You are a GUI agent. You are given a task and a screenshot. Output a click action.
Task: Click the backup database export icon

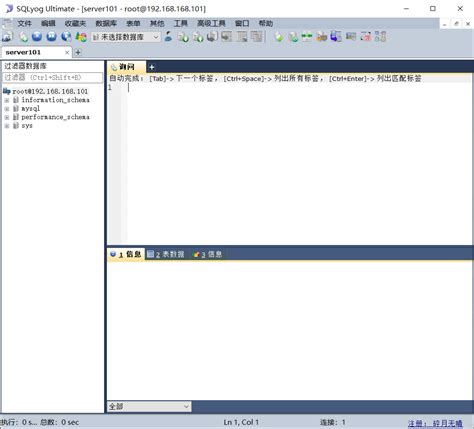tap(198, 37)
